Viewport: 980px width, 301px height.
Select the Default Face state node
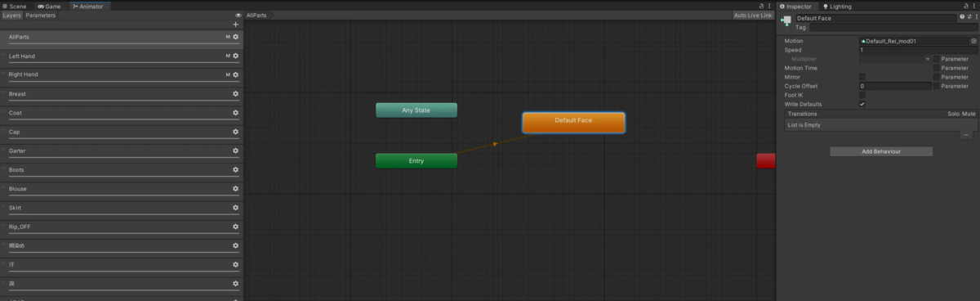pos(573,122)
